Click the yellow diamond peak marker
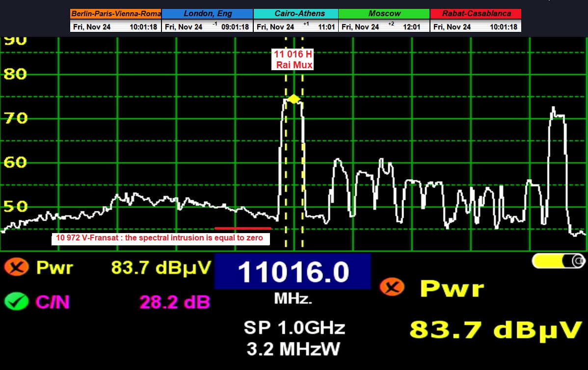Viewport: 588px width, 370px height. coord(293,99)
